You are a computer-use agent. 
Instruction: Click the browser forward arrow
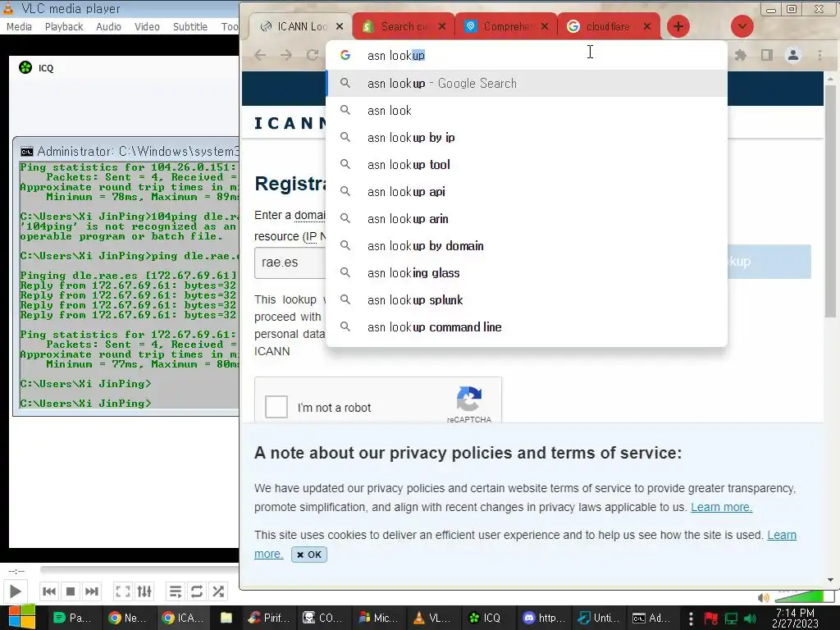point(286,55)
